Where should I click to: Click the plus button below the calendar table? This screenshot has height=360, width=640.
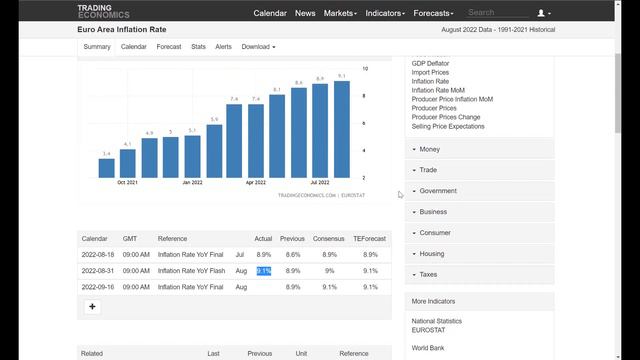[92, 307]
